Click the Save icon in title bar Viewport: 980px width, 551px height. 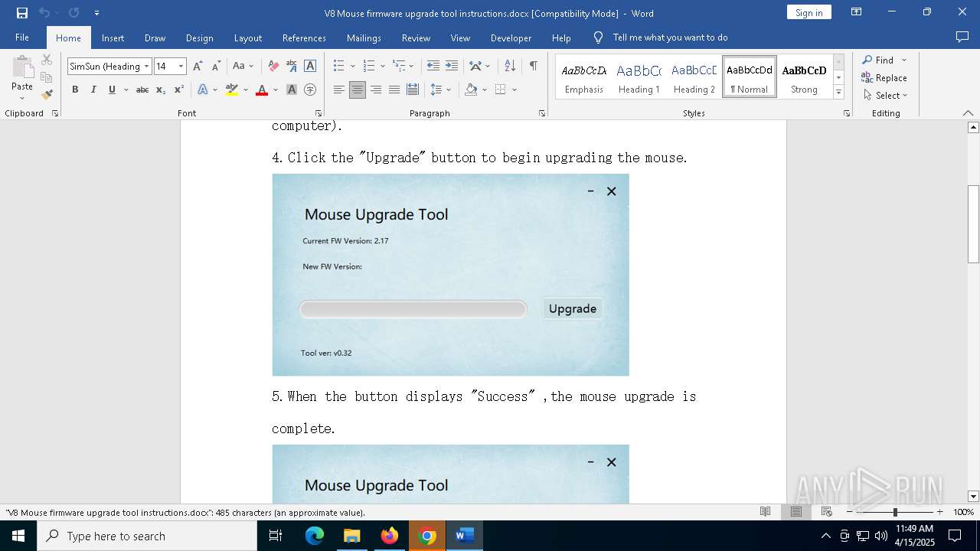[x=21, y=13]
